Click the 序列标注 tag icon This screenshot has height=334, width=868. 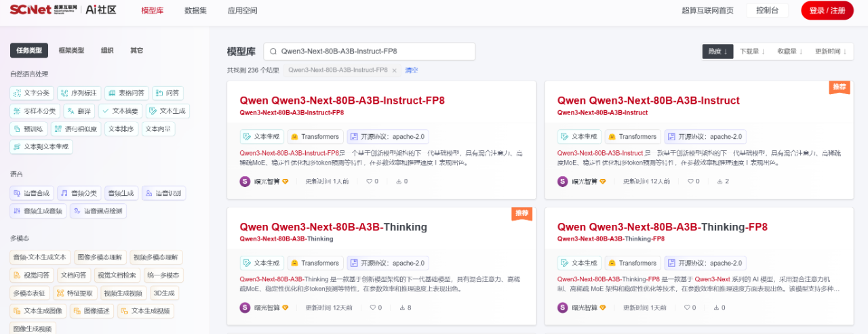tap(65, 93)
